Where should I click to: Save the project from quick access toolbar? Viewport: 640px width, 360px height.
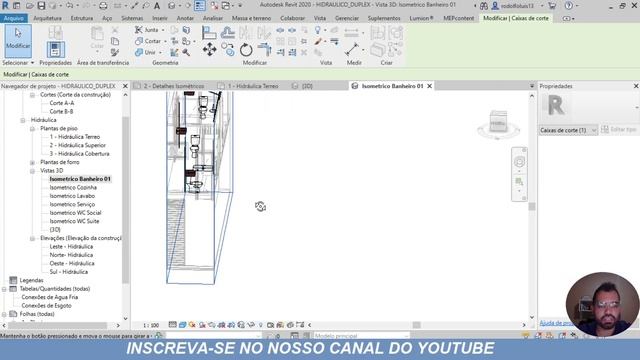[x=41, y=6]
